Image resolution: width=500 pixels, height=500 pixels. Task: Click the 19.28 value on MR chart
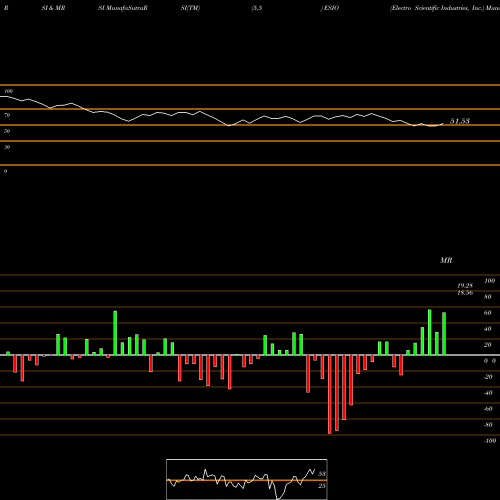(x=465, y=286)
